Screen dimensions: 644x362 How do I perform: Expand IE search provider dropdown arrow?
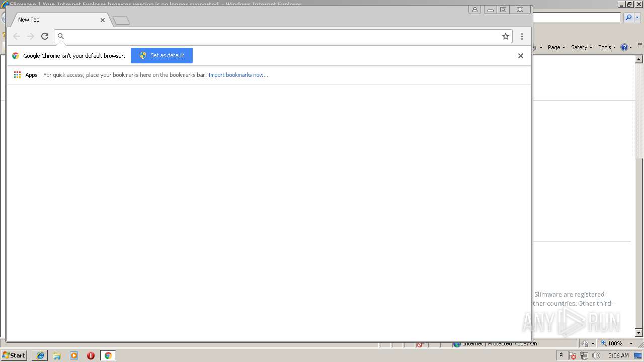point(637,18)
